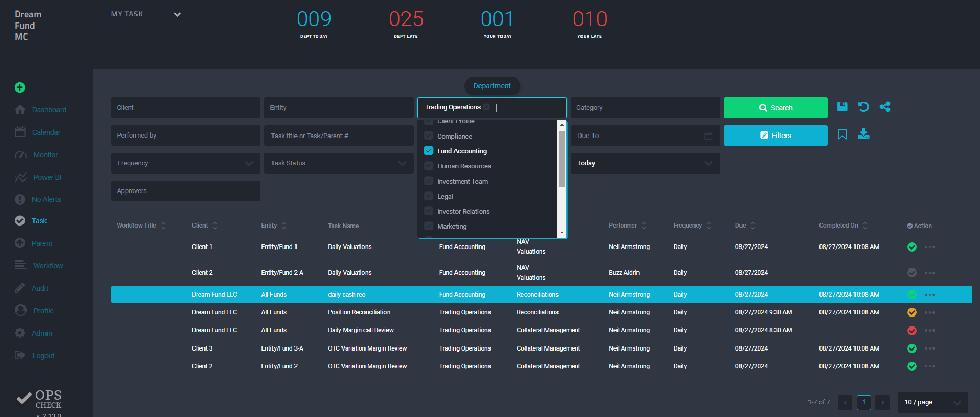
Task: Click the Workflow list icon
Action: 20,265
